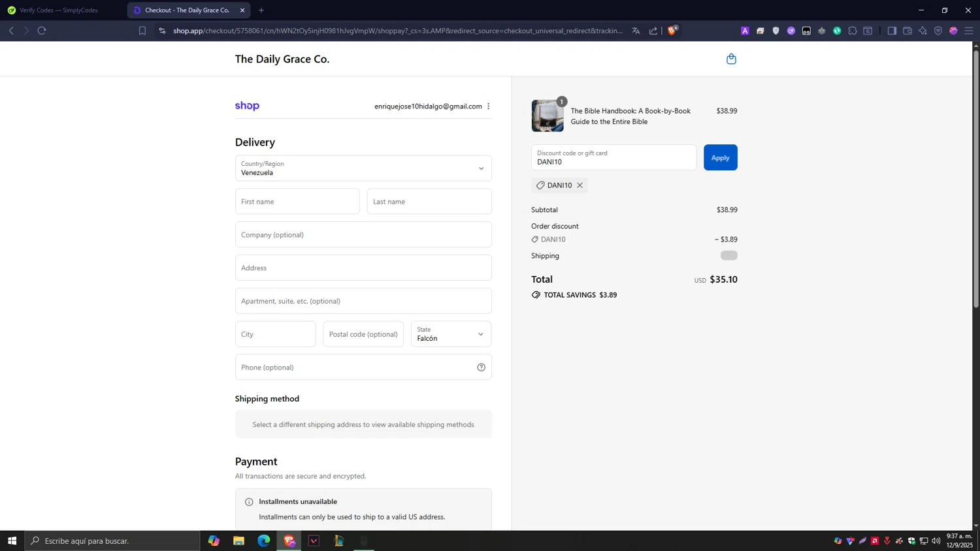
Task: Click the Company (optional) field
Action: click(x=363, y=234)
